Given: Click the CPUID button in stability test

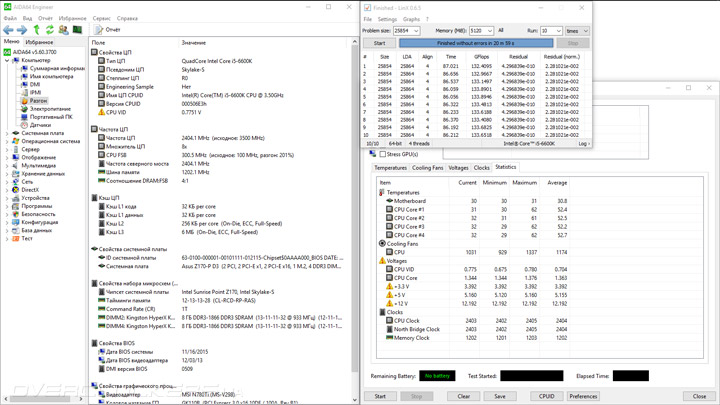Looking at the screenshot, I should pos(546,396).
